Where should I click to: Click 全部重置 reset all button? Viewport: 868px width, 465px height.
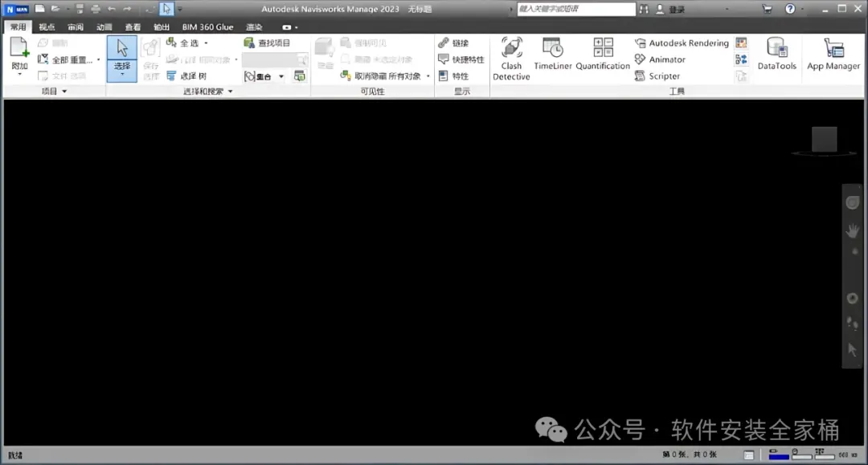click(x=65, y=59)
